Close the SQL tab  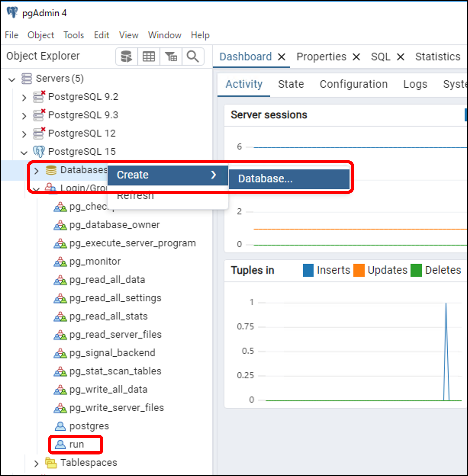pyautogui.click(x=401, y=57)
